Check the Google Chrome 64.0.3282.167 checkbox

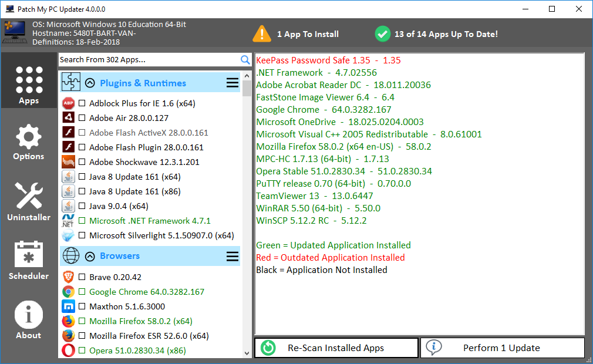(82, 292)
